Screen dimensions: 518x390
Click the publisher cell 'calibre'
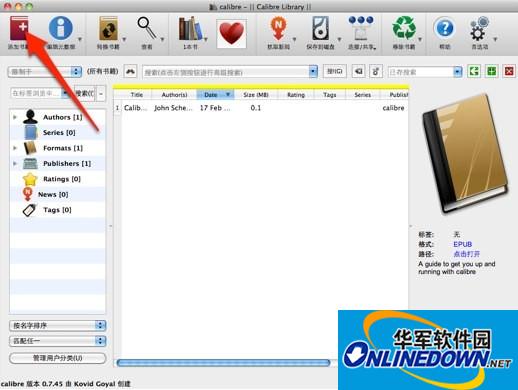394,108
